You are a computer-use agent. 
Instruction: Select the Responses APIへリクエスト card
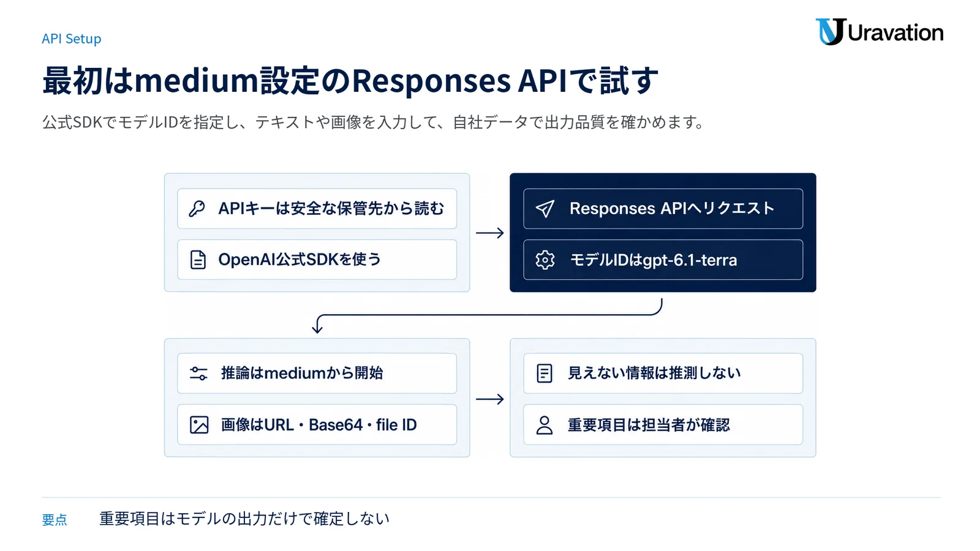(663, 209)
